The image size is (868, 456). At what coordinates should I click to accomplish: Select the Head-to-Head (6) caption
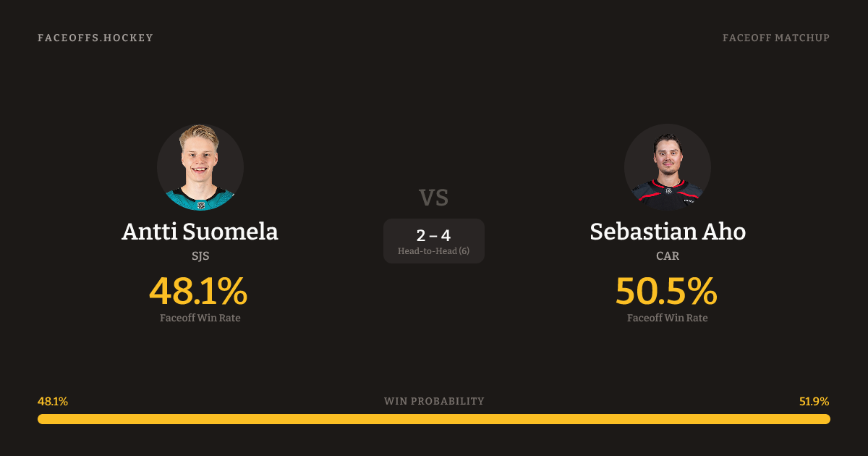pos(434,251)
